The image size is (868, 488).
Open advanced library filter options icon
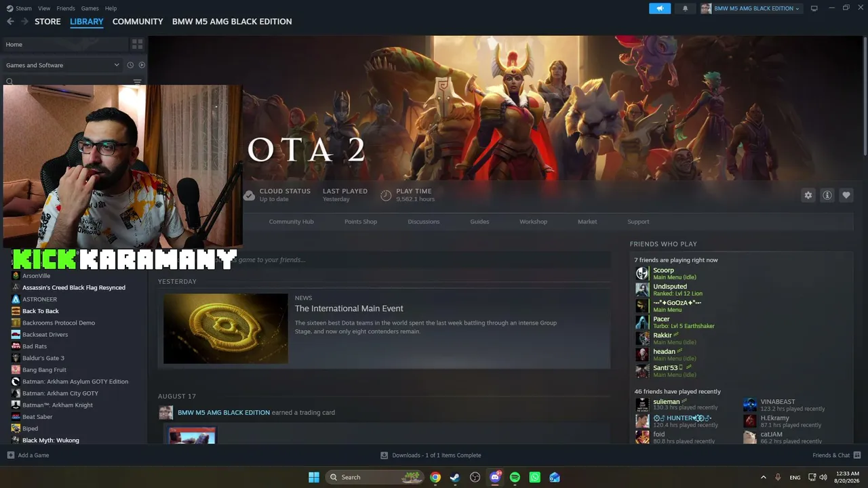(x=138, y=81)
